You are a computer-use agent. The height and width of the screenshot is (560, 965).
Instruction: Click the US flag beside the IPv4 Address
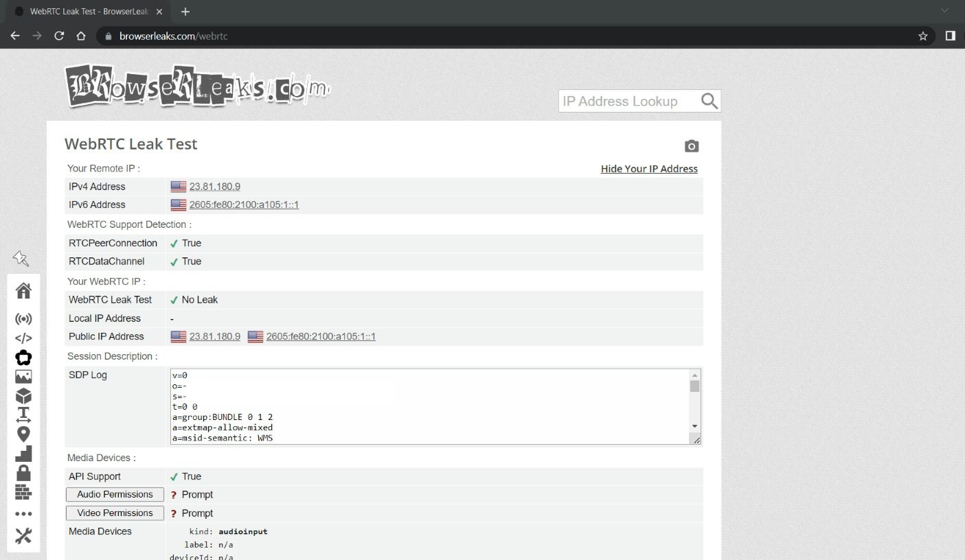179,187
